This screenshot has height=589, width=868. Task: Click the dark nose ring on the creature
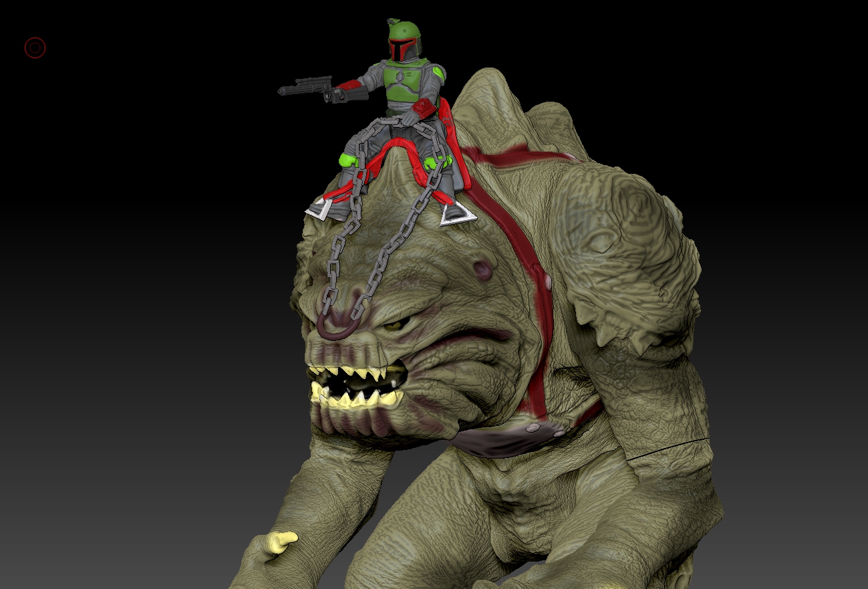click(339, 328)
